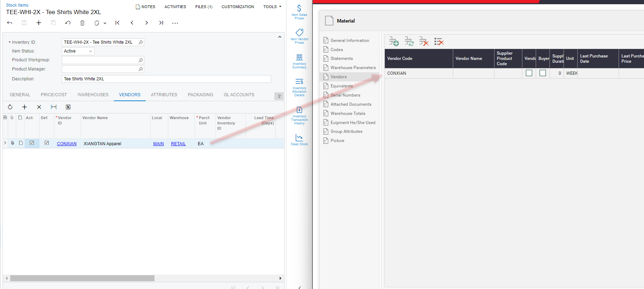Toggle Active checkbox for CONXIAN row

(x=32, y=143)
